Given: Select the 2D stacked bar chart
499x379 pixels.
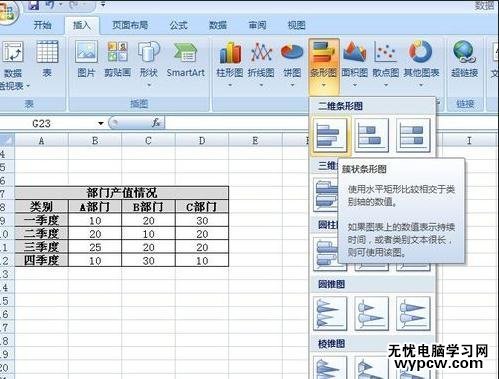Looking at the screenshot, I should click(x=371, y=135).
